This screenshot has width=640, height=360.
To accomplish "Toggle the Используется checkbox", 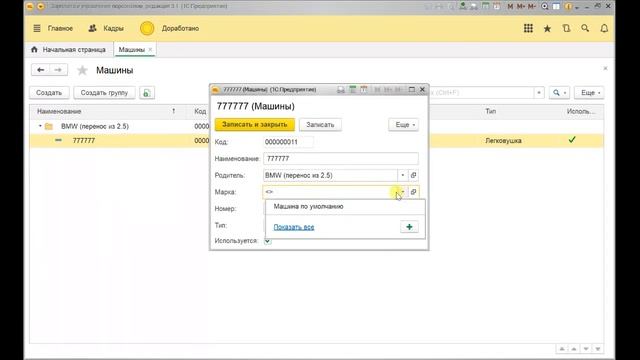I will (x=268, y=241).
